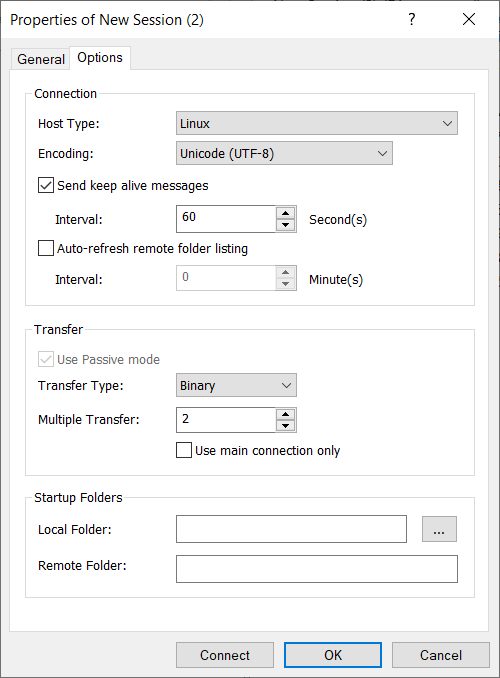500x678 pixels.
Task: Enable Auto-refresh remote folder listing
Action: [46, 249]
